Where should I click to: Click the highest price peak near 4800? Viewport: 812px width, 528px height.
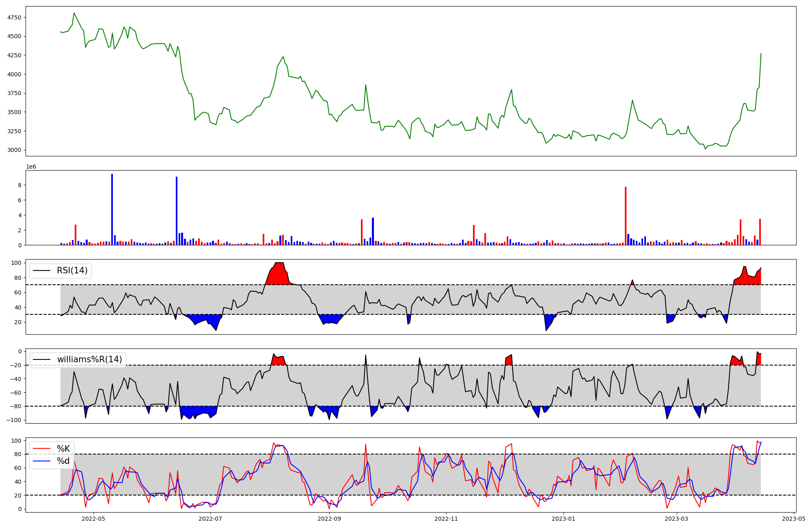point(74,13)
